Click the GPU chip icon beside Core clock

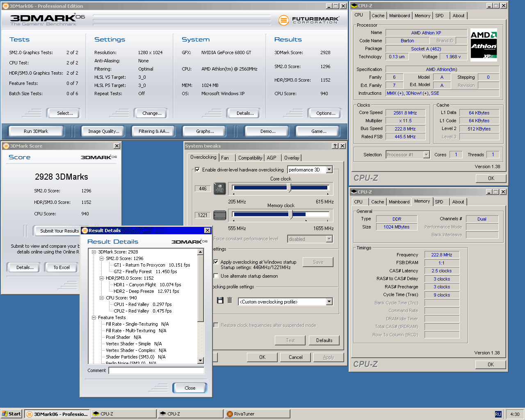click(220, 189)
